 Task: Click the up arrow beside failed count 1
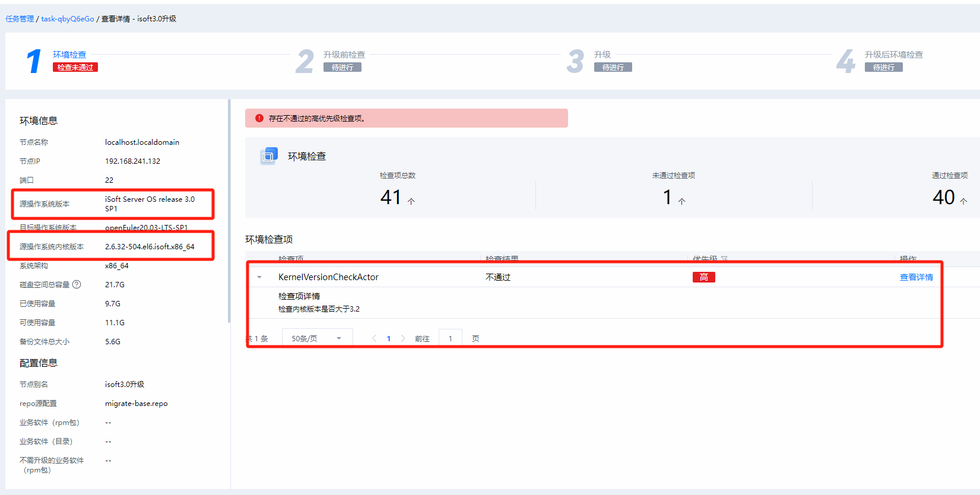point(681,201)
